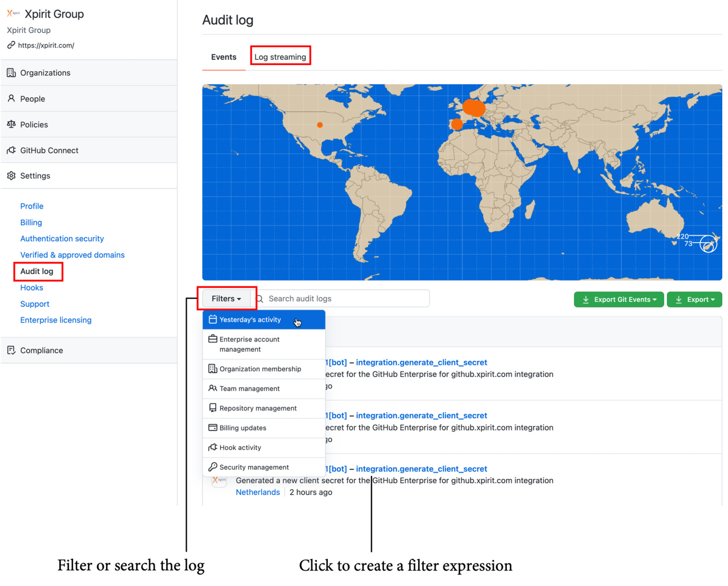Click the link icon beside xpirit.com URL
728x586 pixels.
(x=11, y=45)
